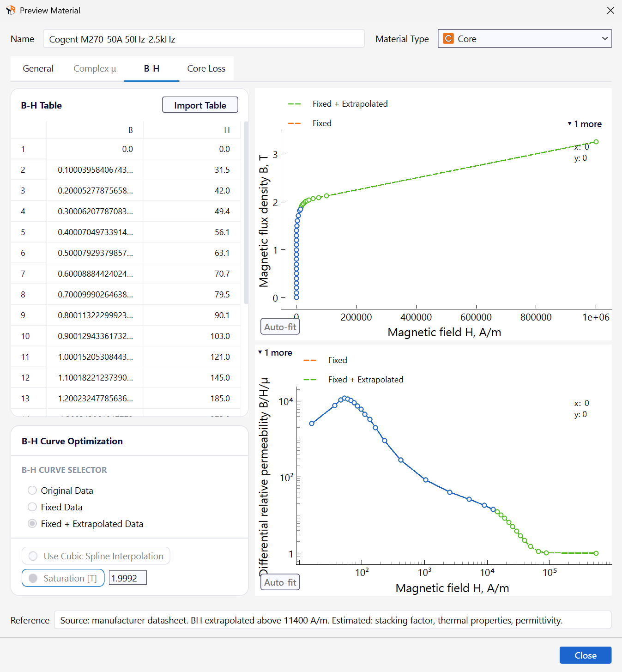Click green dashed swatch in top chart legend
622x672 pixels.
[295, 104]
